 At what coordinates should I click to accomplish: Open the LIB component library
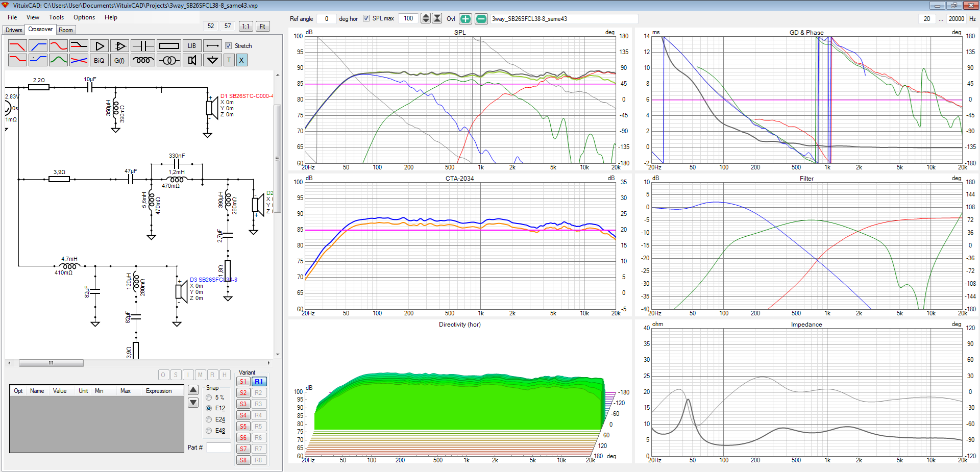(x=192, y=46)
